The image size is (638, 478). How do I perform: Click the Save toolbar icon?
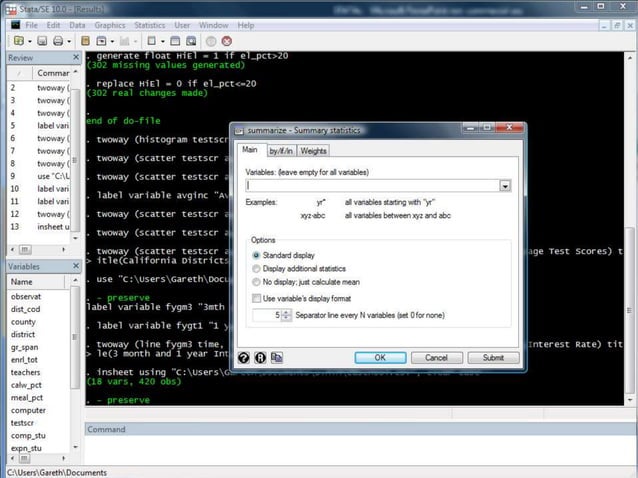(x=40, y=41)
